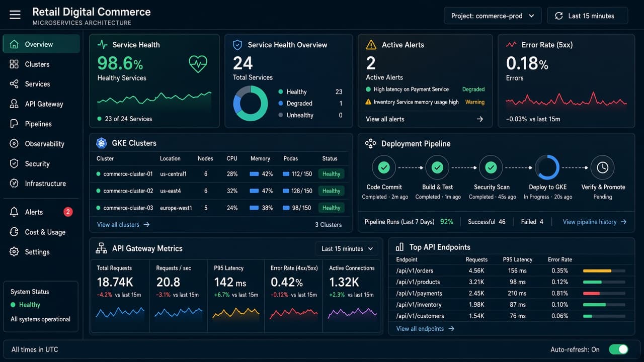Click the Alerts bell icon in sidebar
Screen dimensions: 644x362
(x=14, y=212)
